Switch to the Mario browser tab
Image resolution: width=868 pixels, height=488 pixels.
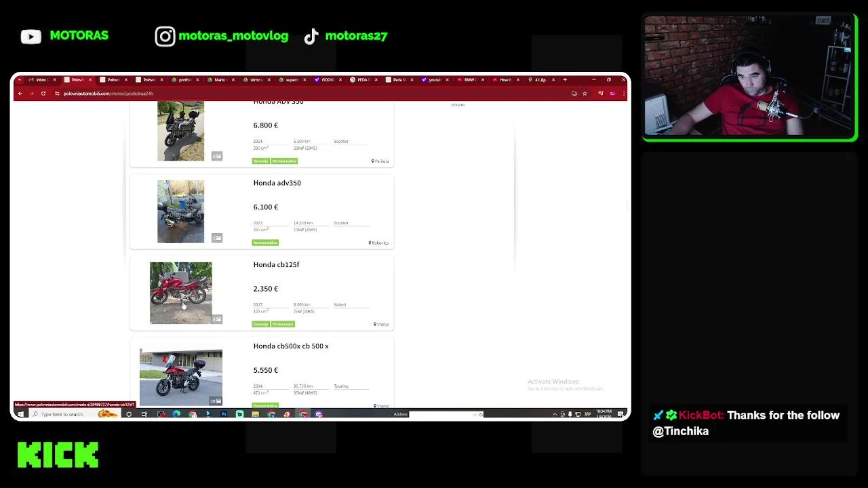coord(220,80)
